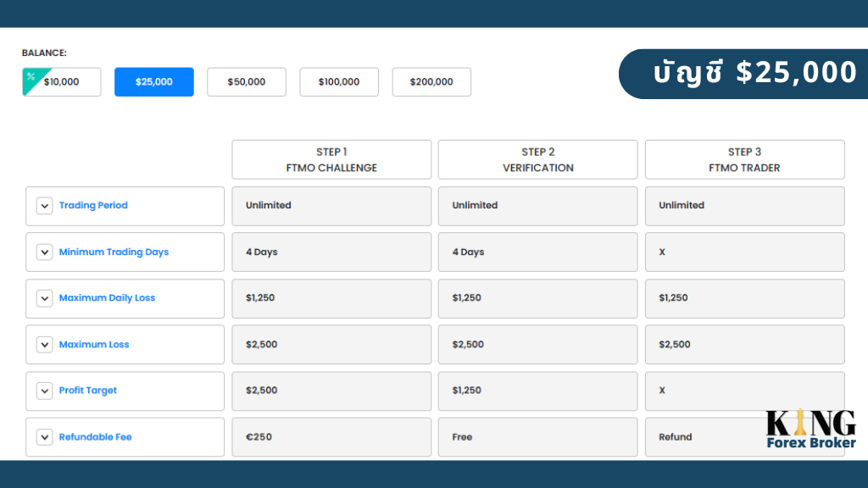Pick the $200,000 balance option
868x488 pixels.
coord(431,82)
